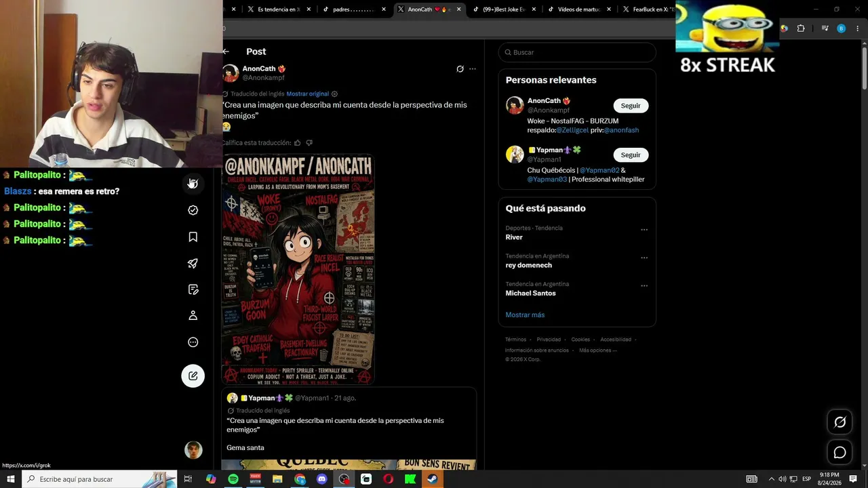Expand the "Más opciones" footer menu

pyautogui.click(x=597, y=350)
